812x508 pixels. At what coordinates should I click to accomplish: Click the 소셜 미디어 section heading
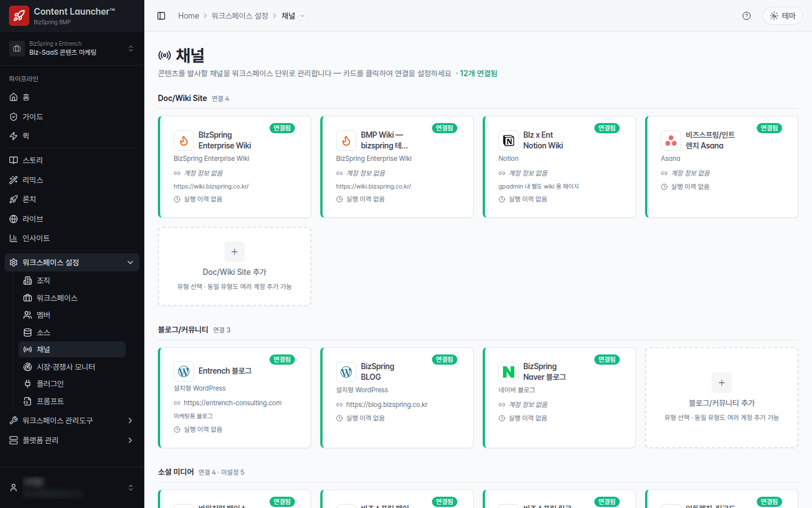[176, 472]
